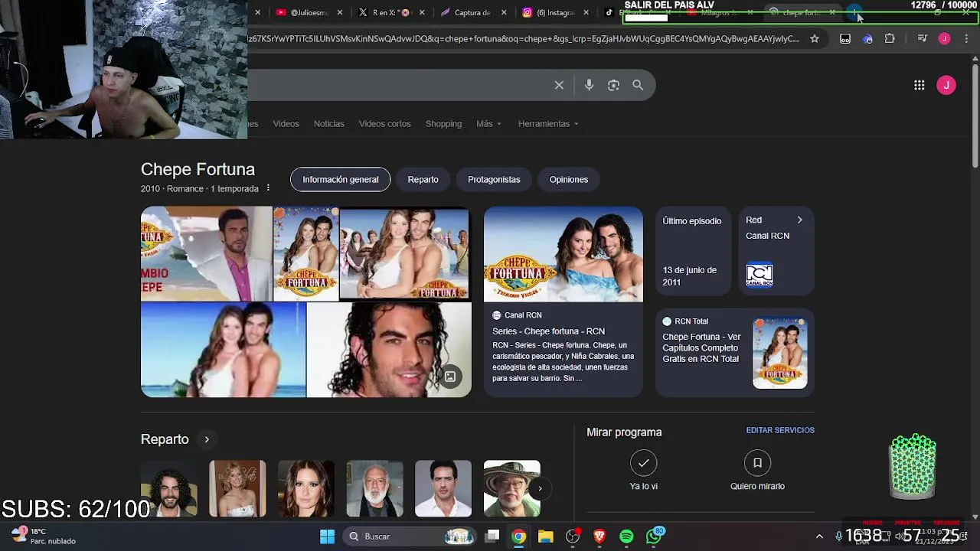Open the Google apps grid
The width and height of the screenshot is (980, 551).
point(920,85)
